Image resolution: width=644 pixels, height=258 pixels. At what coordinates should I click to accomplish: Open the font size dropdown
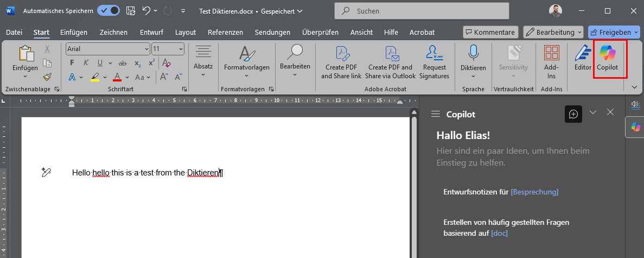tap(181, 49)
